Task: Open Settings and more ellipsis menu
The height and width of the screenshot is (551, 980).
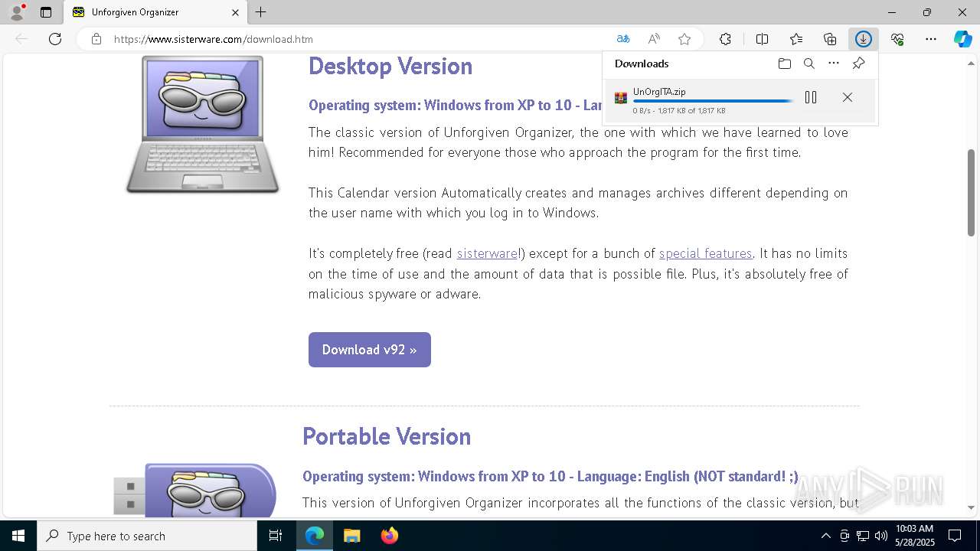Action: pyautogui.click(x=931, y=39)
